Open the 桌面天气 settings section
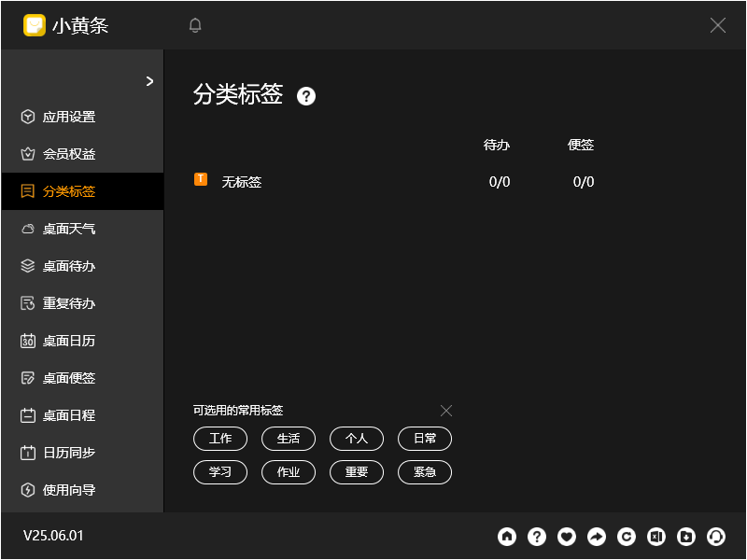This screenshot has height=560, width=747. coord(75,229)
